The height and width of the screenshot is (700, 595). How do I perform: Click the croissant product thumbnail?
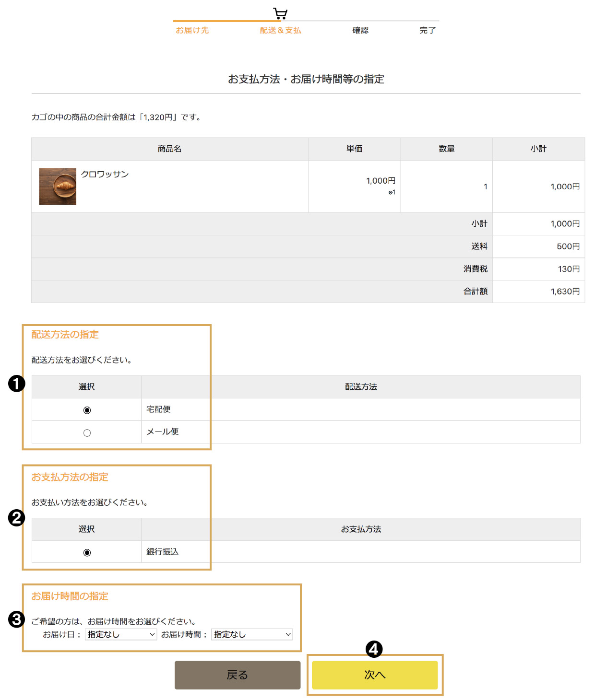tap(58, 186)
